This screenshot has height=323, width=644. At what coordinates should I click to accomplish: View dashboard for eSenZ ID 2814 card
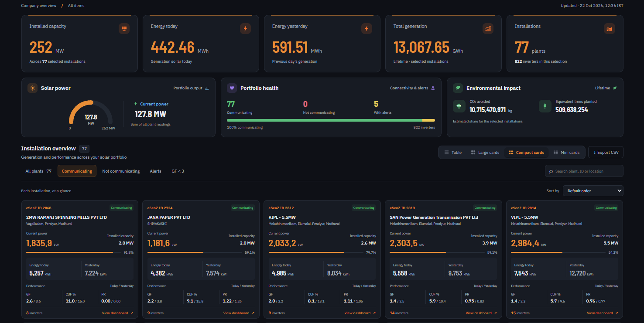click(x=603, y=313)
